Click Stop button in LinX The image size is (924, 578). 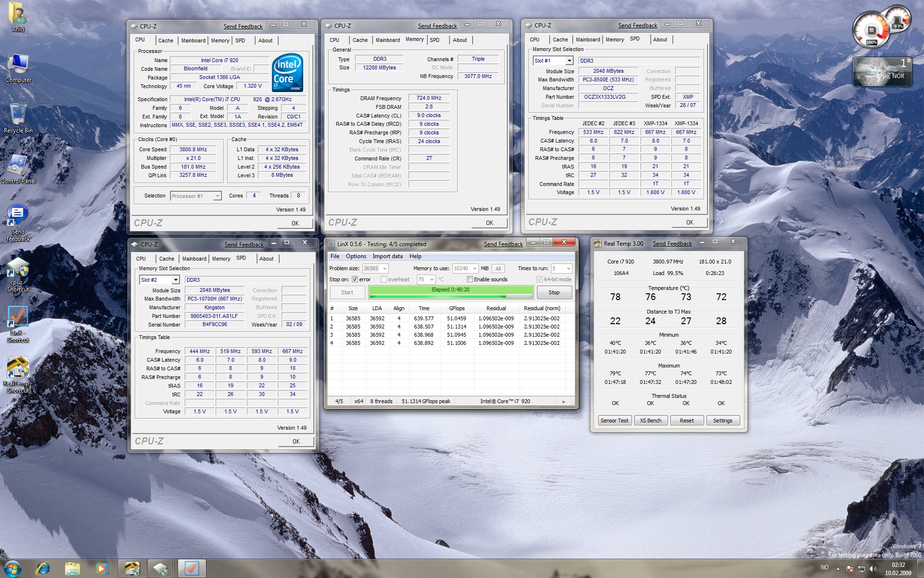[554, 292]
